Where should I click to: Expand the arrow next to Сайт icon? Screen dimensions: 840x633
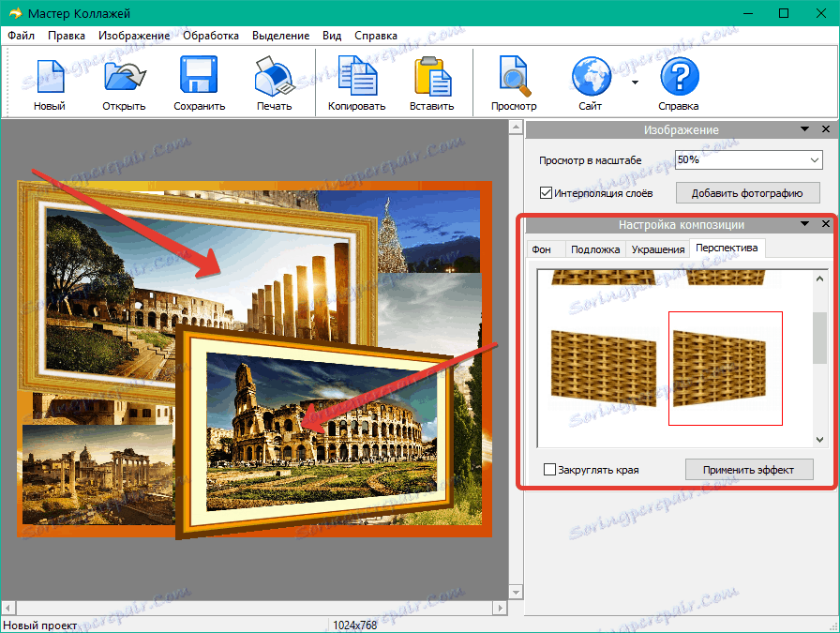[x=635, y=83]
